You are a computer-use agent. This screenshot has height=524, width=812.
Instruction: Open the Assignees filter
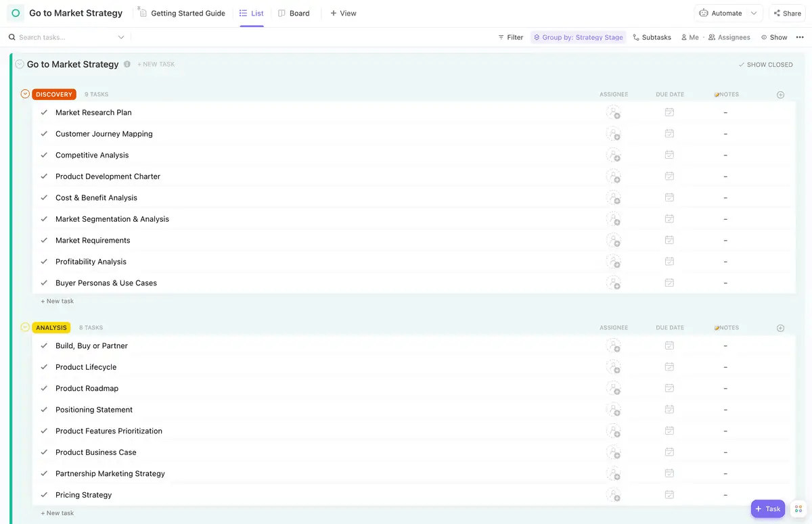pos(729,37)
